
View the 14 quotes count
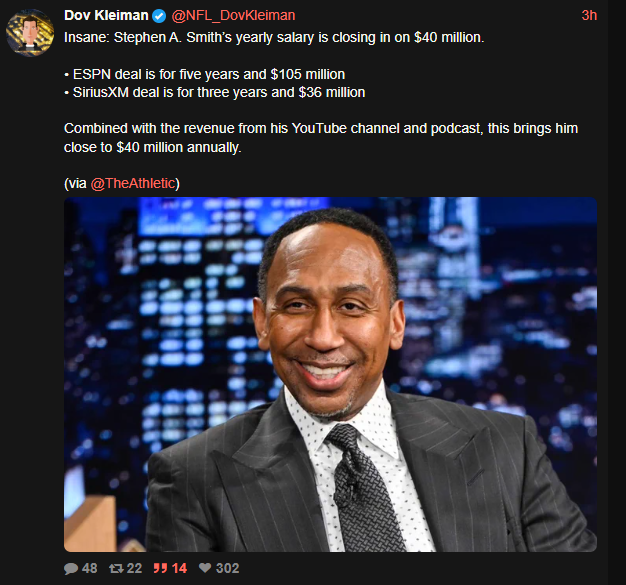[x=180, y=568]
